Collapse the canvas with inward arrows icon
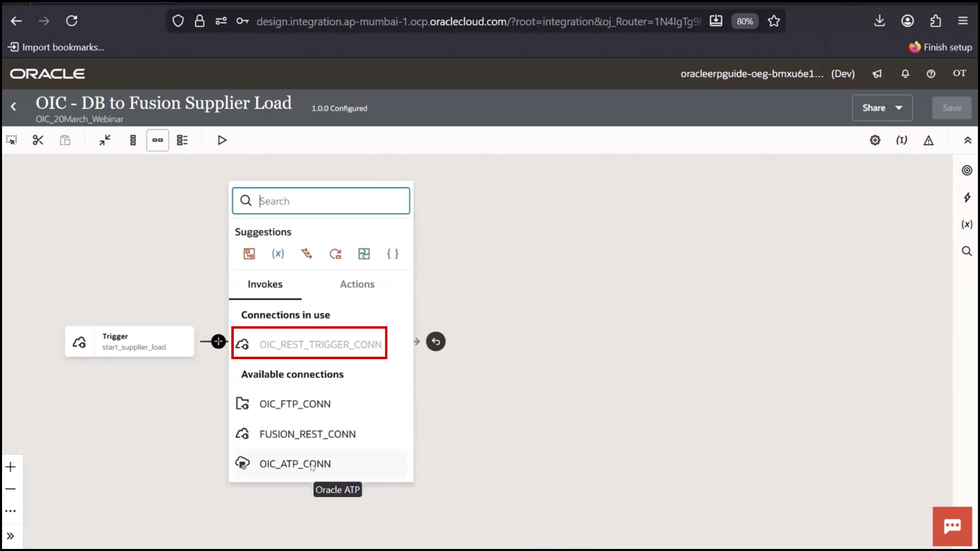 pyautogui.click(x=105, y=140)
